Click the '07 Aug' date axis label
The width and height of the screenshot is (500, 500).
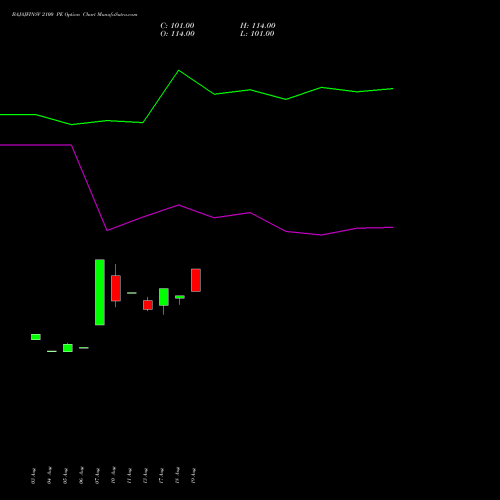point(97,476)
